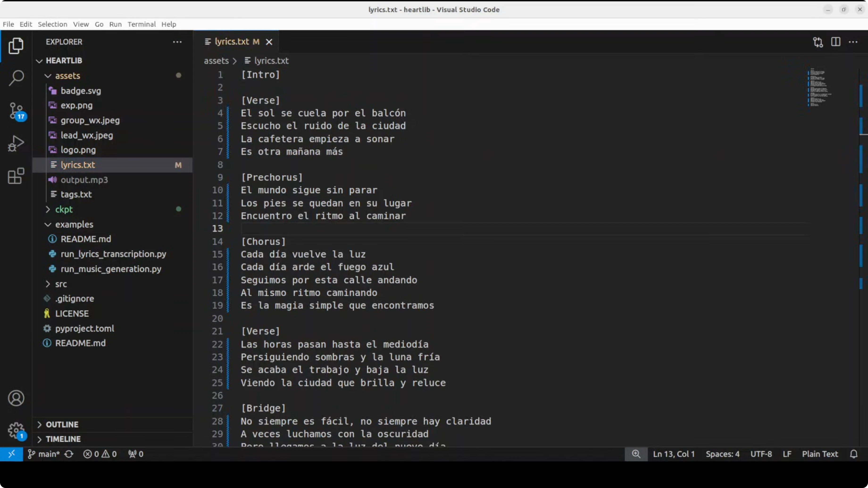Open run_music_generation.py in the explorer
The width and height of the screenshot is (868, 488).
pyautogui.click(x=111, y=269)
